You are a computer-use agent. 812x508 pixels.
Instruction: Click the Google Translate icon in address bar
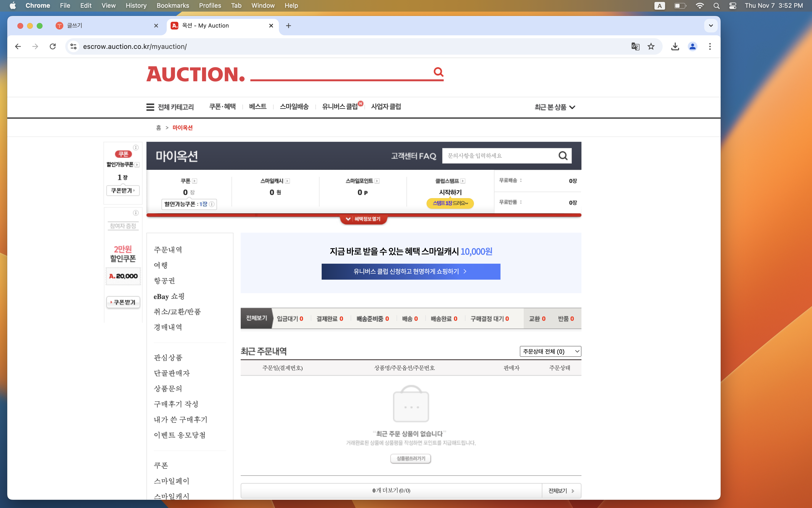point(635,46)
